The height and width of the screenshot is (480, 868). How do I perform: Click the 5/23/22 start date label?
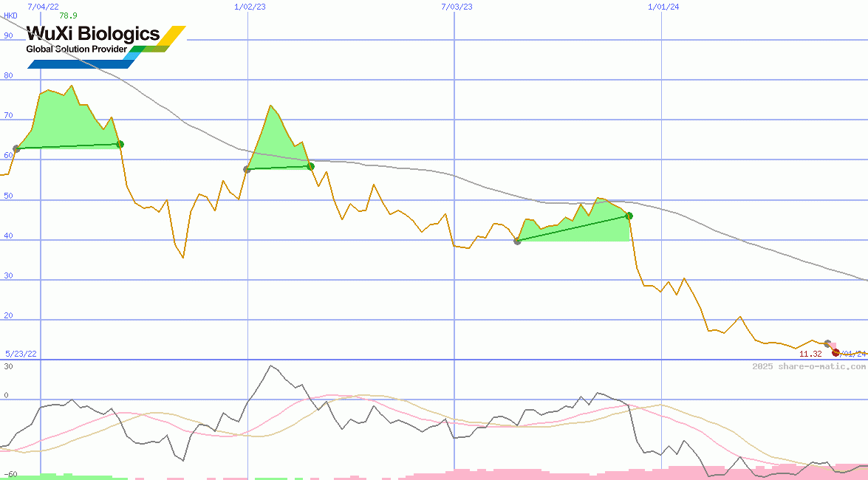(21, 354)
